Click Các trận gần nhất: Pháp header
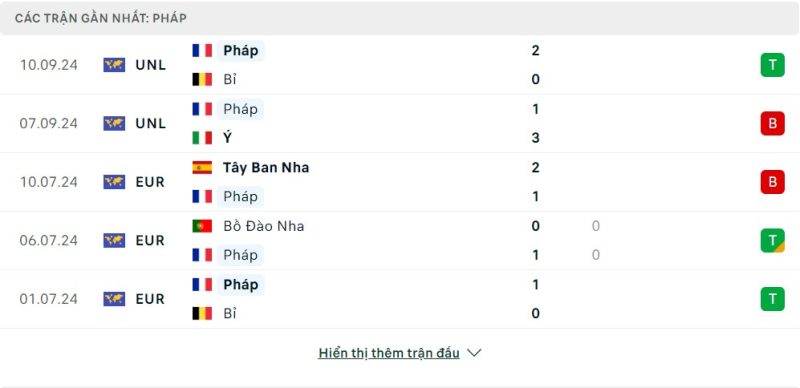This screenshot has width=800, height=388. pyautogui.click(x=101, y=18)
